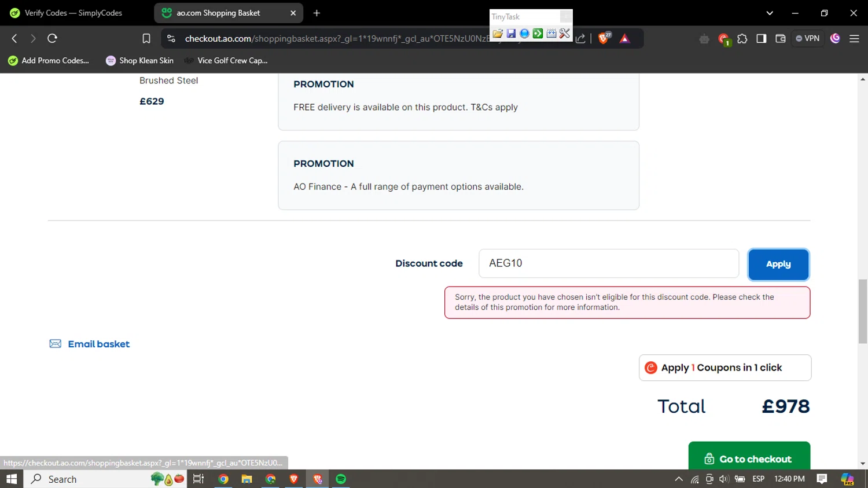Click the £978 total amount
This screenshot has width=868, height=488.
786,406
